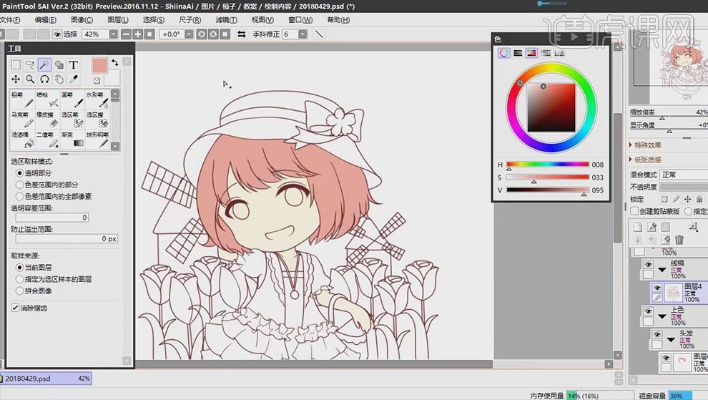Select the Rotate view tool
Viewport: 708px width, 400px height.
click(x=44, y=79)
